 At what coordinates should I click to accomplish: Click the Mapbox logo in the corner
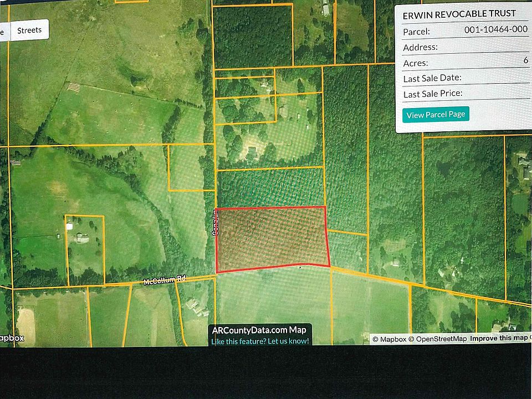11,338
